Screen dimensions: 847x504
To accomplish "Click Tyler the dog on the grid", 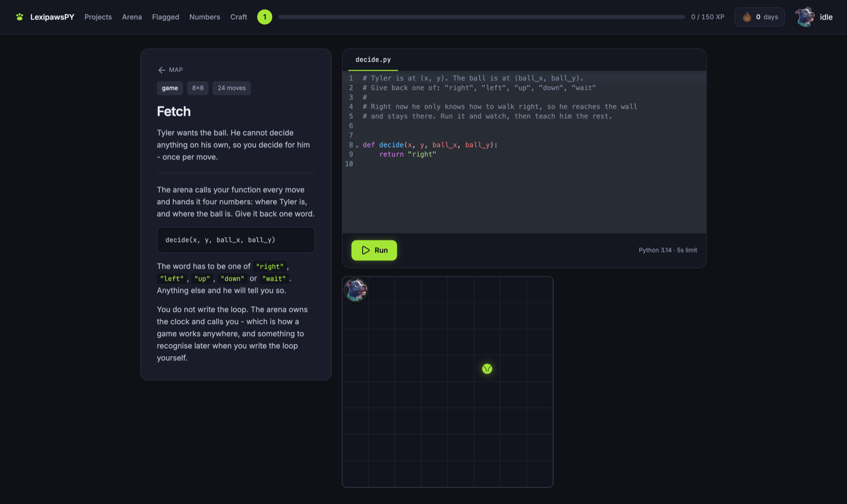I will (356, 290).
